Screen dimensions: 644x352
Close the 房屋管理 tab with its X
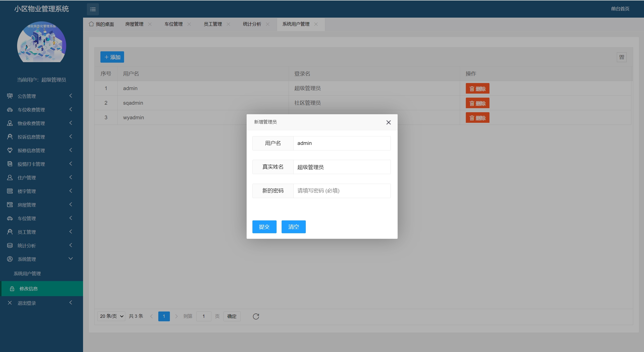[x=150, y=24]
